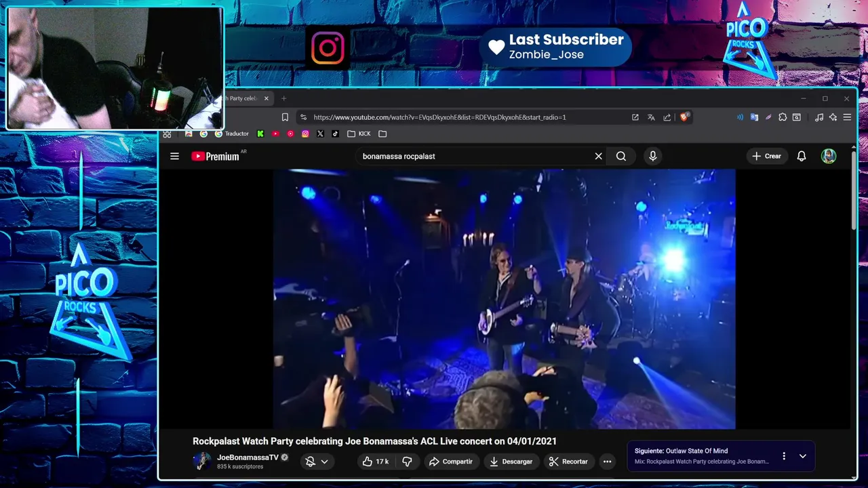This screenshot has width=868, height=488.
Task: Open the Instagram bookmark in the bookmarks bar
Action: pos(305,134)
